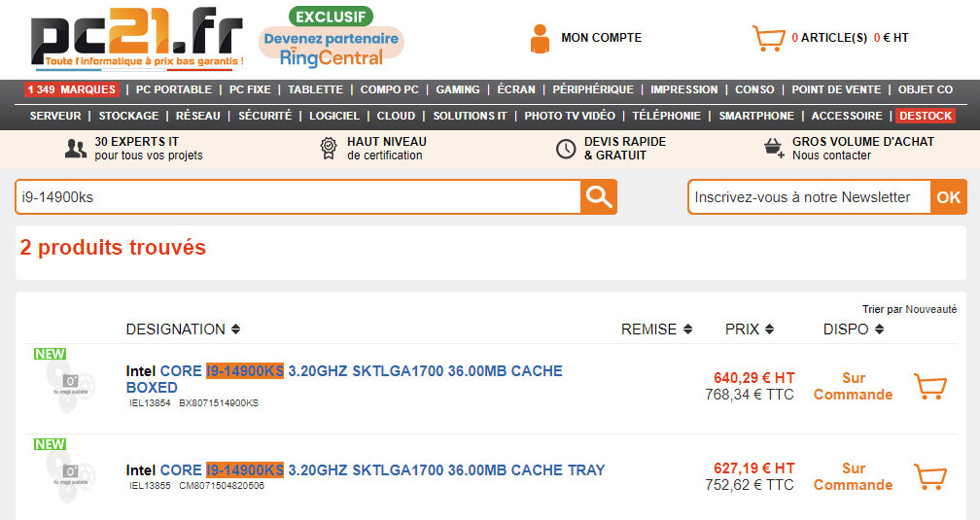
Task: Click the RingCentral partner banner
Action: click(x=331, y=39)
